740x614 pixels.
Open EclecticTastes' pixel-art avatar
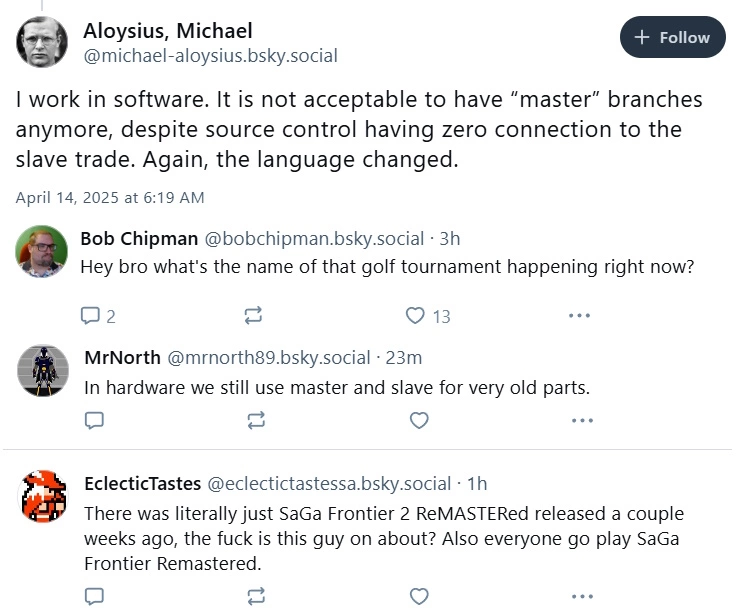pyautogui.click(x=43, y=496)
